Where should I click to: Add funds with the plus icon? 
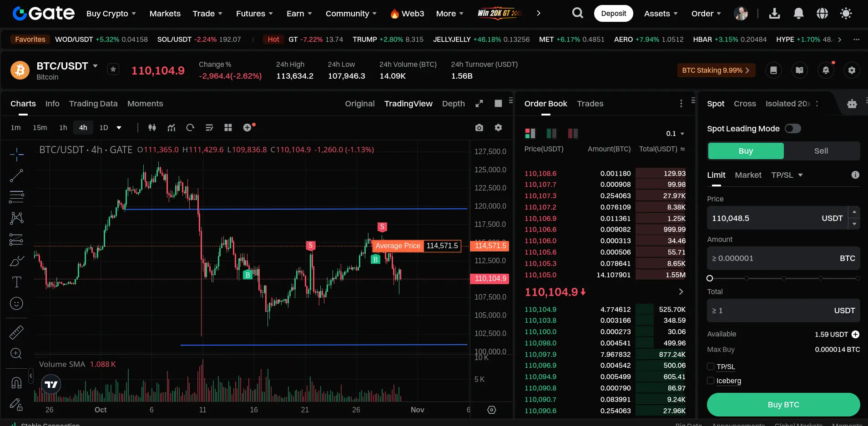coord(855,335)
